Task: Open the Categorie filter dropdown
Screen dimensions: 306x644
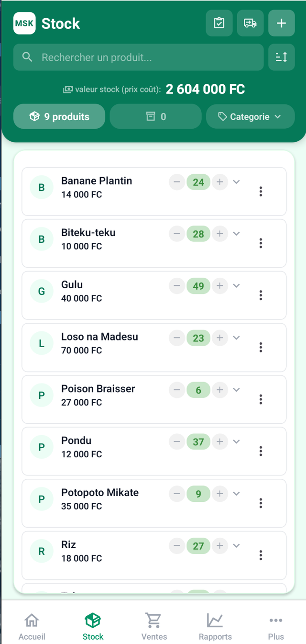Action: pos(250,117)
